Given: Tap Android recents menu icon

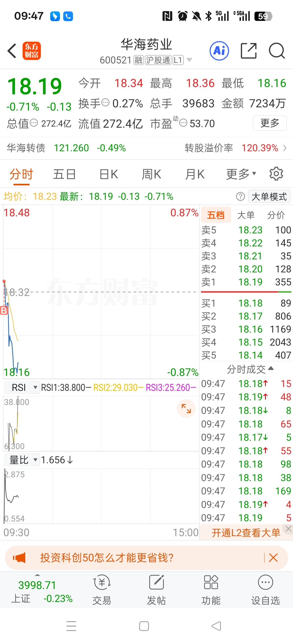Looking at the screenshot, I should 71,626.
